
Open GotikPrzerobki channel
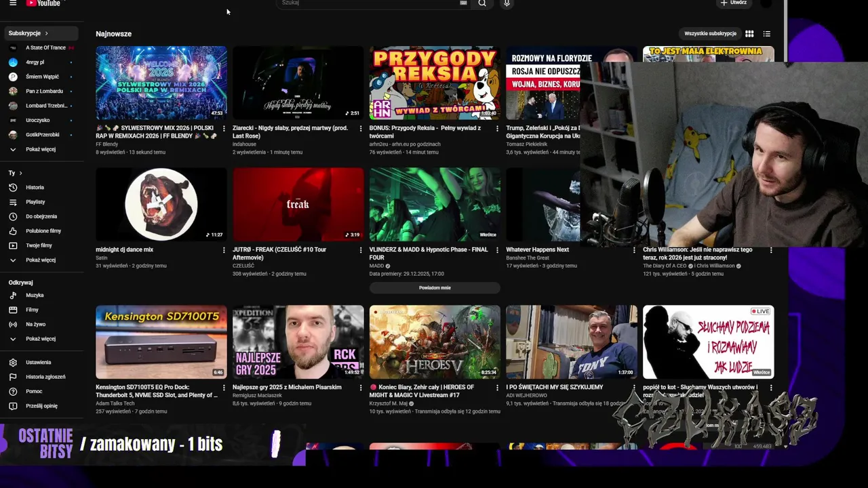(x=42, y=135)
